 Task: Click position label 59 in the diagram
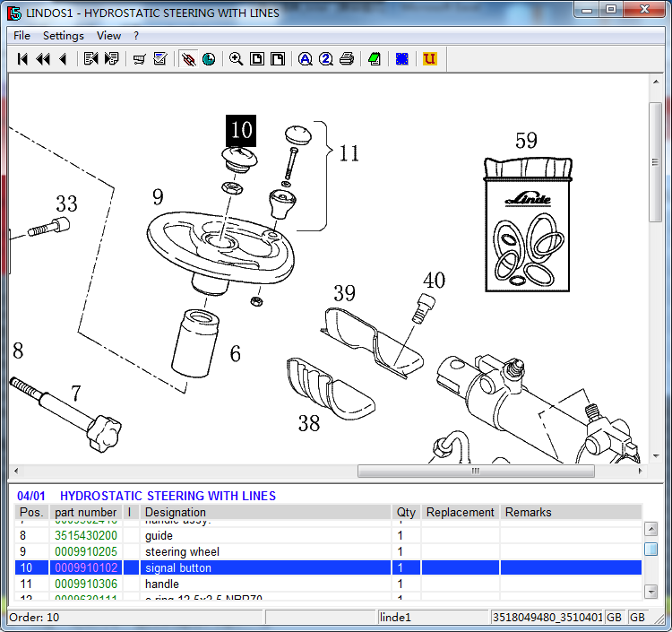pyautogui.click(x=526, y=141)
